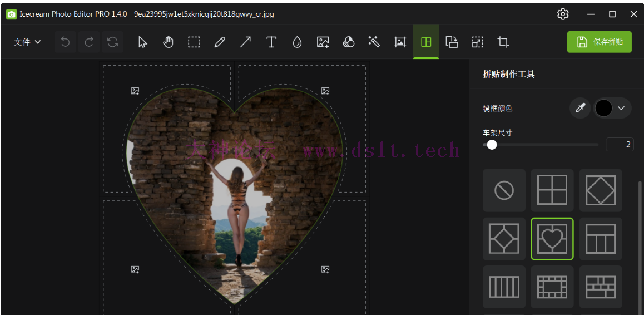
Task: Open the settings gear in title bar
Action: 563,14
